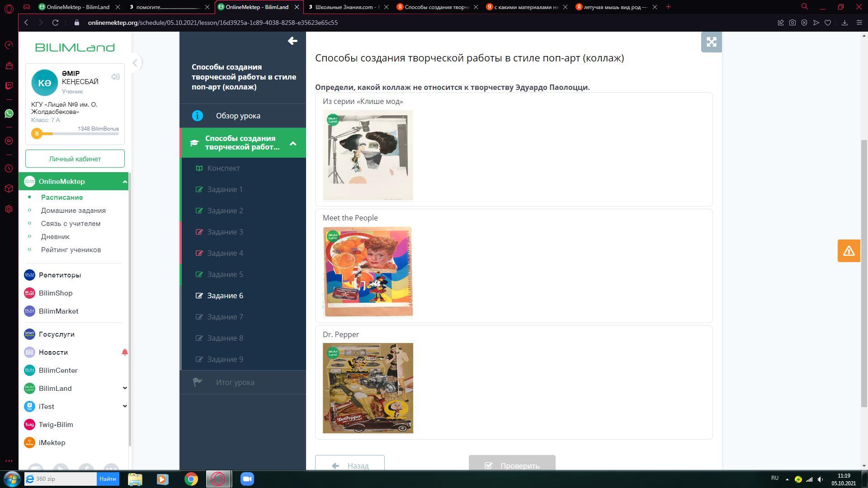Click the Личный кабинет button

75,159
